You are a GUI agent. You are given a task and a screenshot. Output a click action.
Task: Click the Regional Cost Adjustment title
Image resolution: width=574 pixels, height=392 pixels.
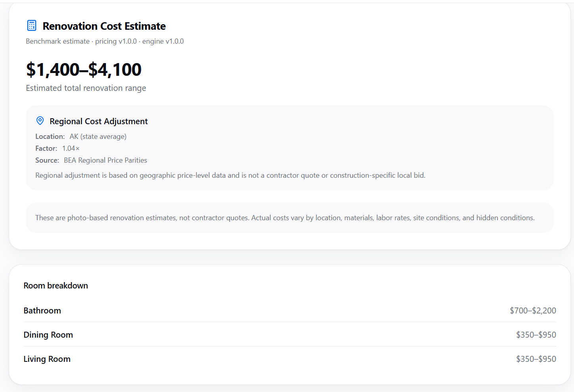point(99,121)
